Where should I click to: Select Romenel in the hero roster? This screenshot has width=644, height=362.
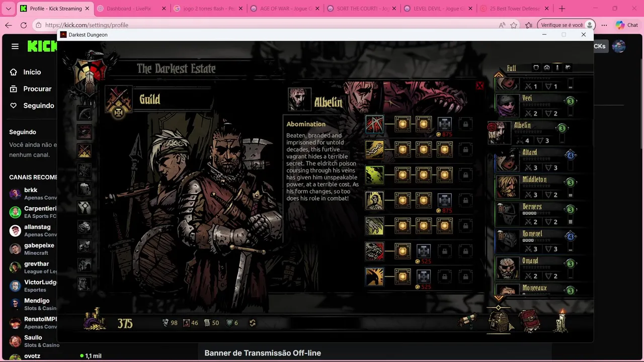pos(536,241)
